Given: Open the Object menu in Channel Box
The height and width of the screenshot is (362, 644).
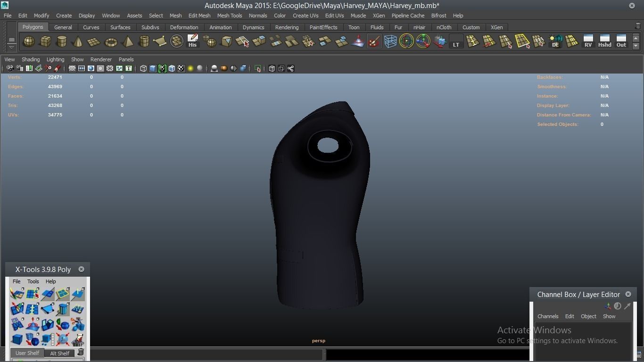Looking at the screenshot, I should point(588,316).
